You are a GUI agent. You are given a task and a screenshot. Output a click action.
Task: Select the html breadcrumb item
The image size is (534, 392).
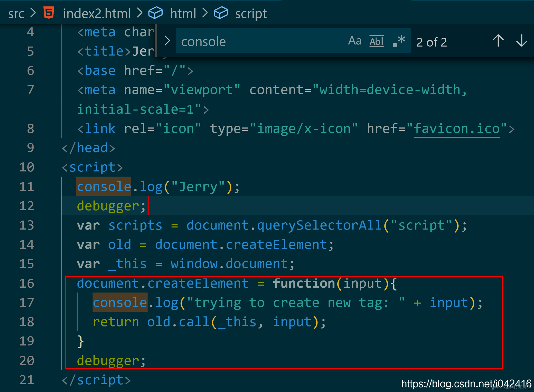(183, 14)
